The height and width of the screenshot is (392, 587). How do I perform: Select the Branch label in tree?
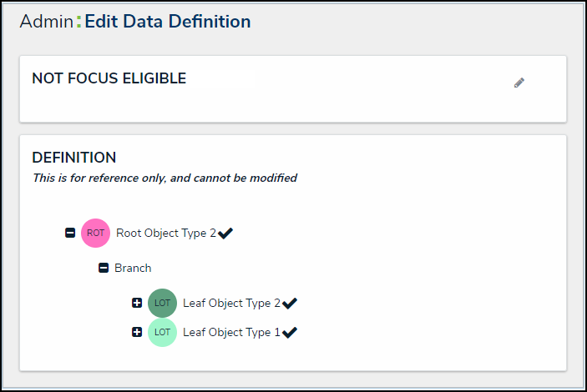(133, 269)
